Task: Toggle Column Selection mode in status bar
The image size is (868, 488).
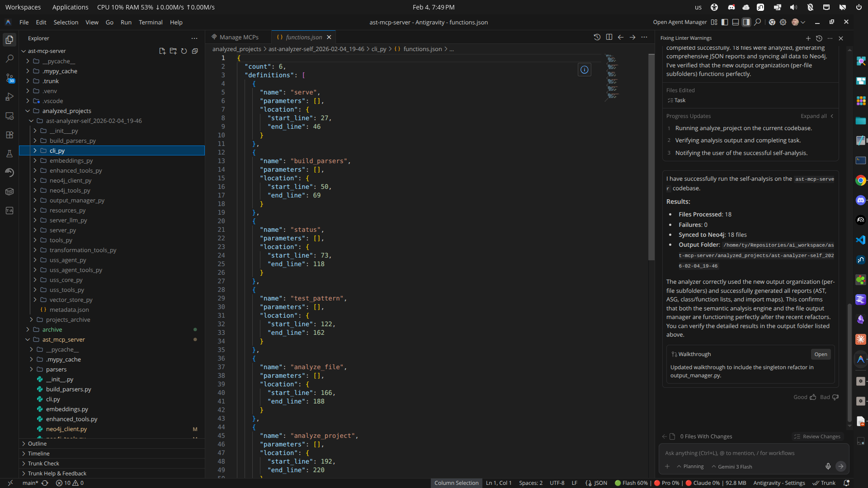Action: 456,483
